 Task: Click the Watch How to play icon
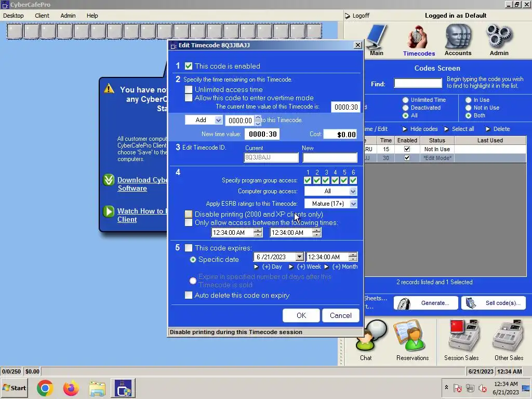pos(109,211)
